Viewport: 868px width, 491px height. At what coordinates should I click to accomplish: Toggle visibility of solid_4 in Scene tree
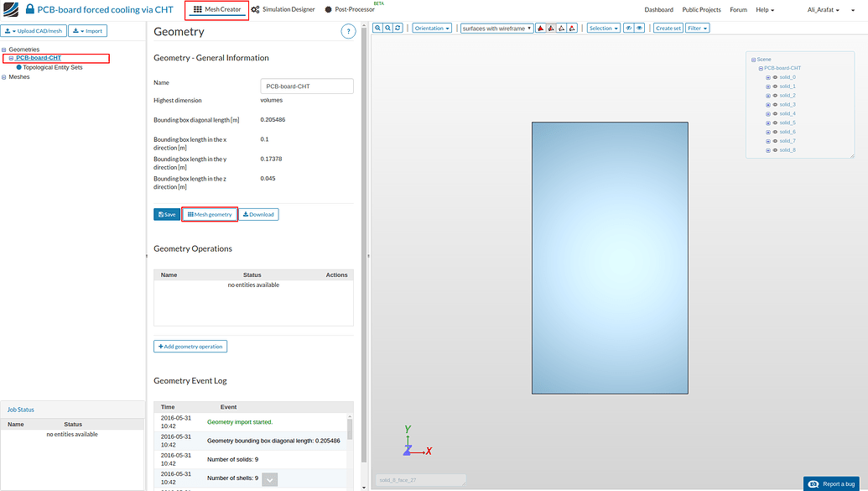(775, 113)
